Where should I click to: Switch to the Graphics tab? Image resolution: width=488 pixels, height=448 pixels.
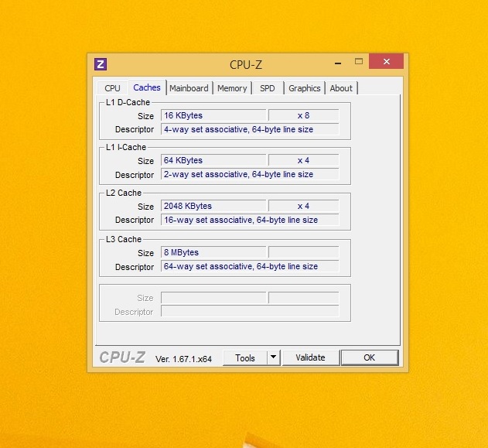coord(305,88)
